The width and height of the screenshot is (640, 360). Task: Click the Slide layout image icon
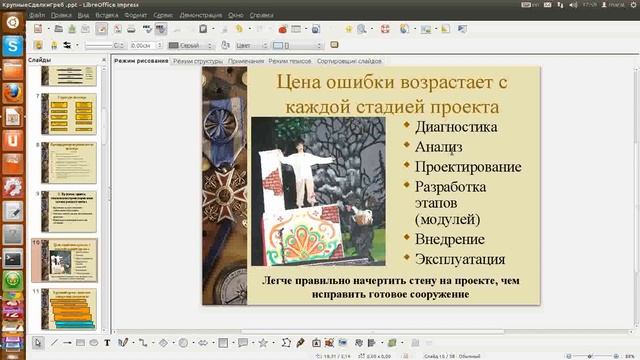(426, 29)
